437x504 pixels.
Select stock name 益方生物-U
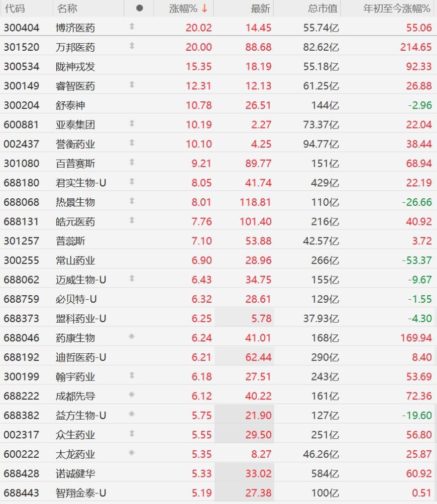pos(81,415)
